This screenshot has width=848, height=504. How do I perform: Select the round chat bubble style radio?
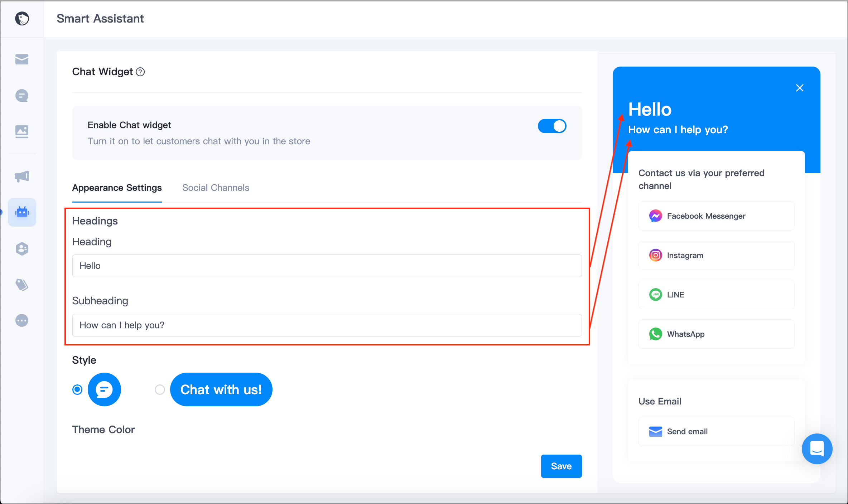click(x=77, y=389)
